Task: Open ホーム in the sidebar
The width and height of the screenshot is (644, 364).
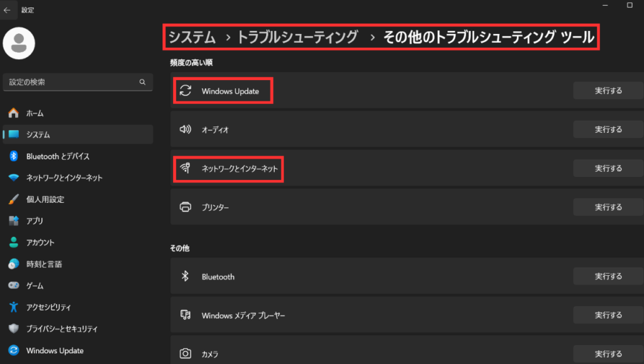Action: pyautogui.click(x=78, y=113)
